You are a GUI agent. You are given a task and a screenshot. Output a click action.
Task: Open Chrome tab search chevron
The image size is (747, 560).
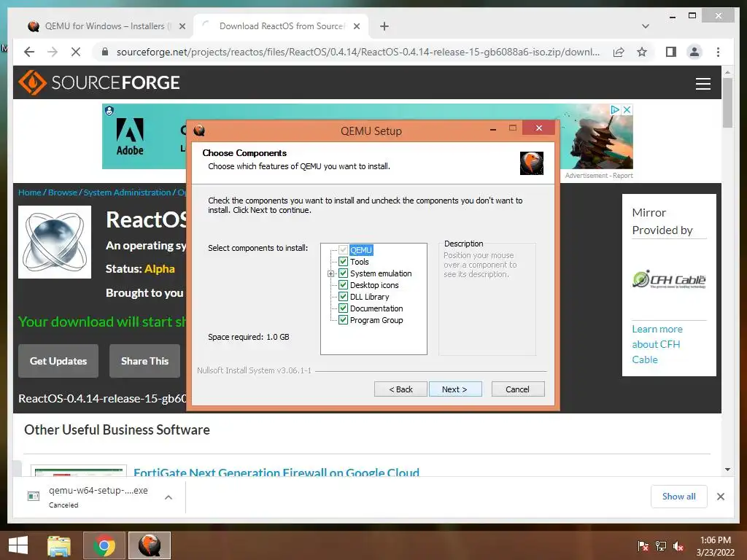click(x=646, y=26)
